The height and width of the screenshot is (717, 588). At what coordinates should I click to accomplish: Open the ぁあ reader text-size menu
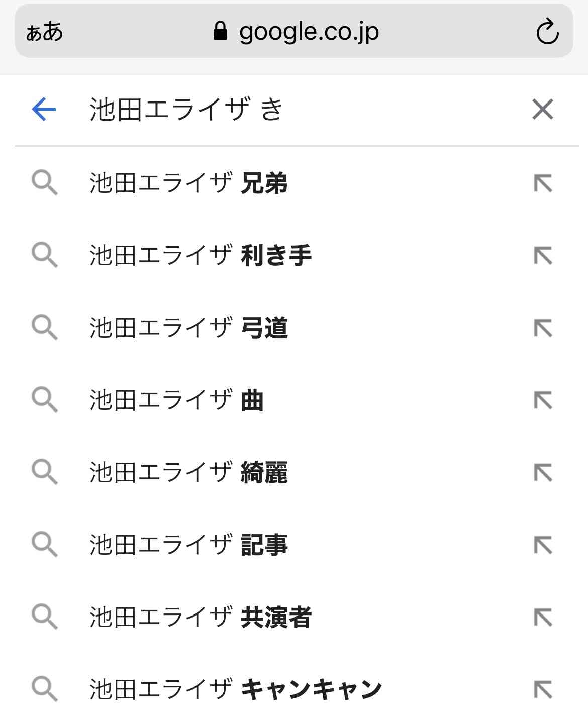[x=44, y=32]
